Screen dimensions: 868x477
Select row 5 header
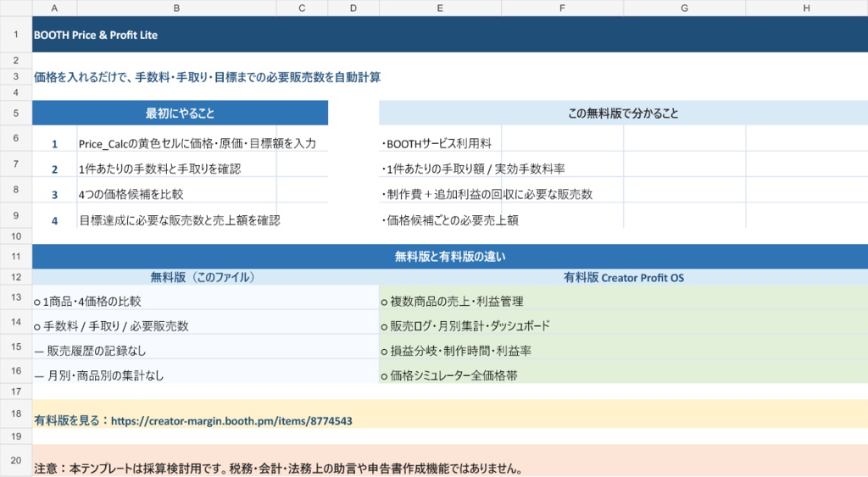pyautogui.click(x=16, y=113)
